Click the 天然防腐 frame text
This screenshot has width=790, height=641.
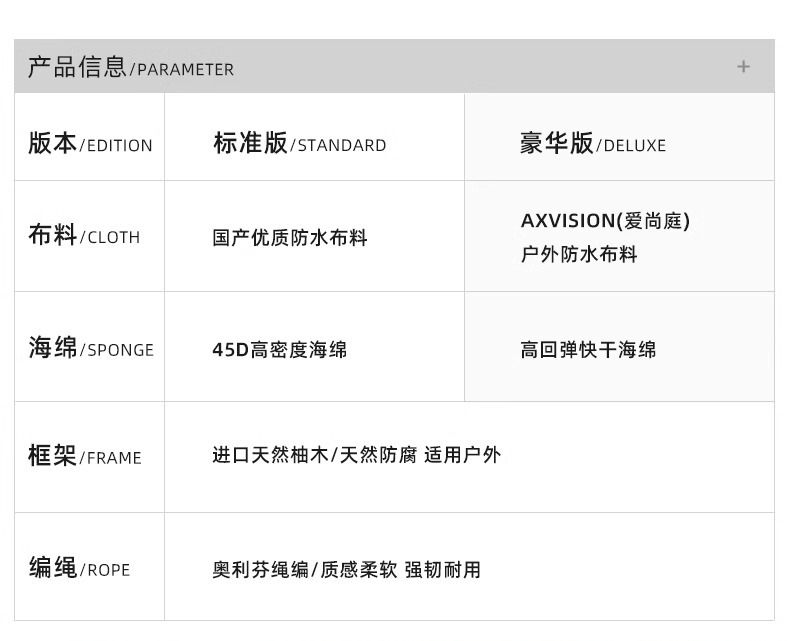click(x=378, y=455)
